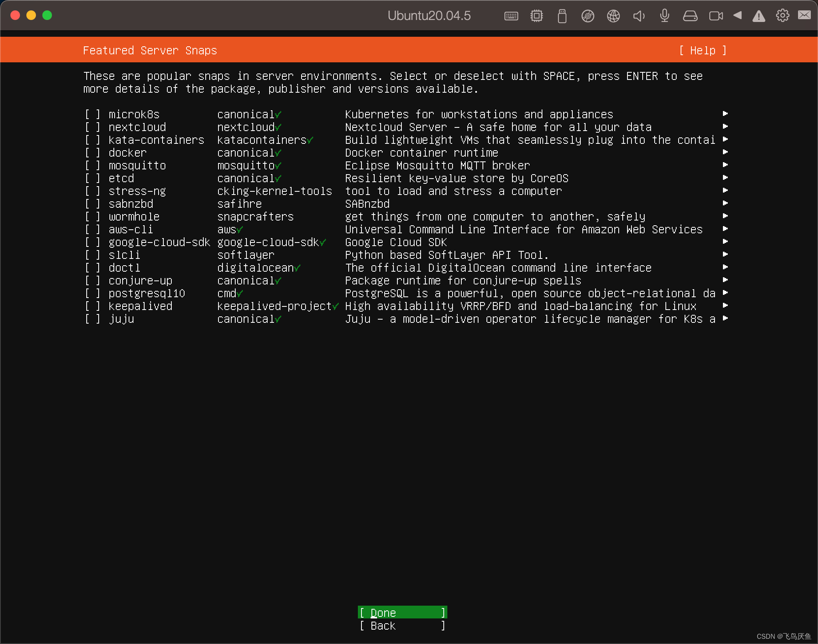Viewport: 818px width, 644px height.
Task: Click the 'Featured Server Snaps' heading
Action: pos(150,51)
